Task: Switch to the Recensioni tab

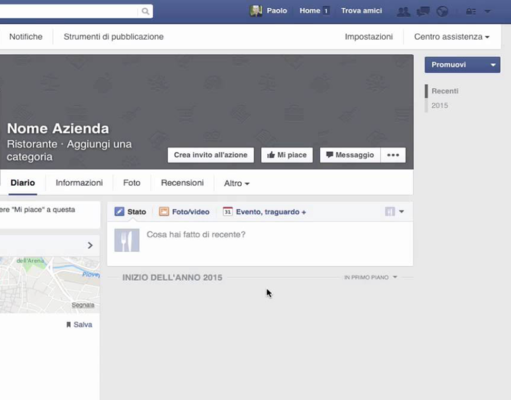Action: pos(182,183)
